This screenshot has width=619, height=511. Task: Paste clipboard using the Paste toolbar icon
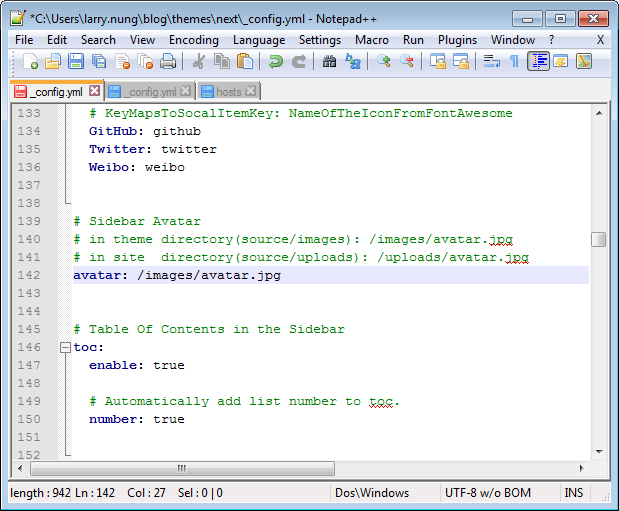point(245,62)
